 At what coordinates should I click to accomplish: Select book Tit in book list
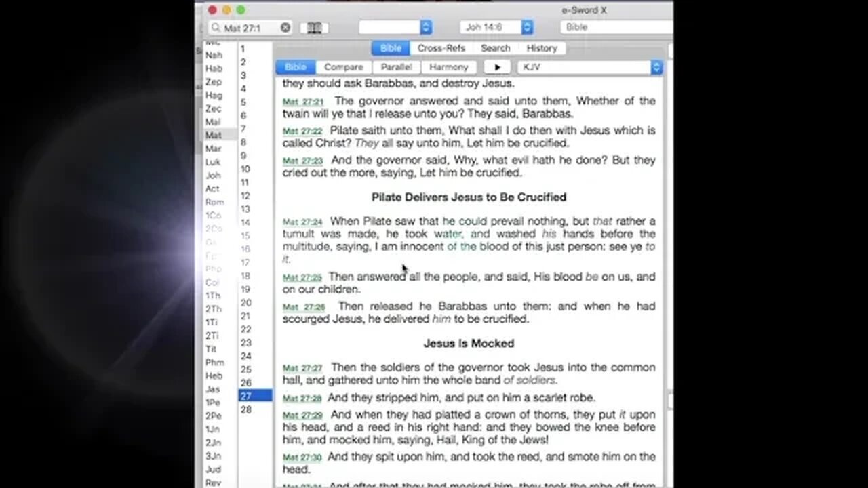point(211,349)
